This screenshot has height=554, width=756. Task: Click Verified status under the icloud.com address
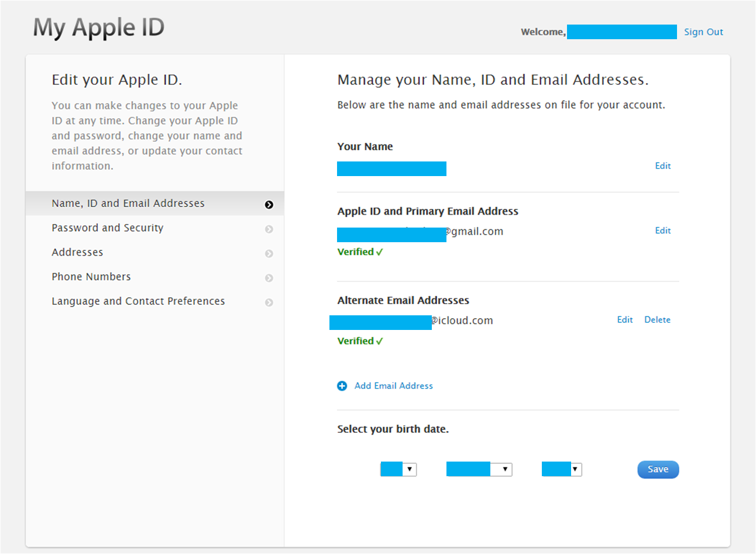click(360, 341)
